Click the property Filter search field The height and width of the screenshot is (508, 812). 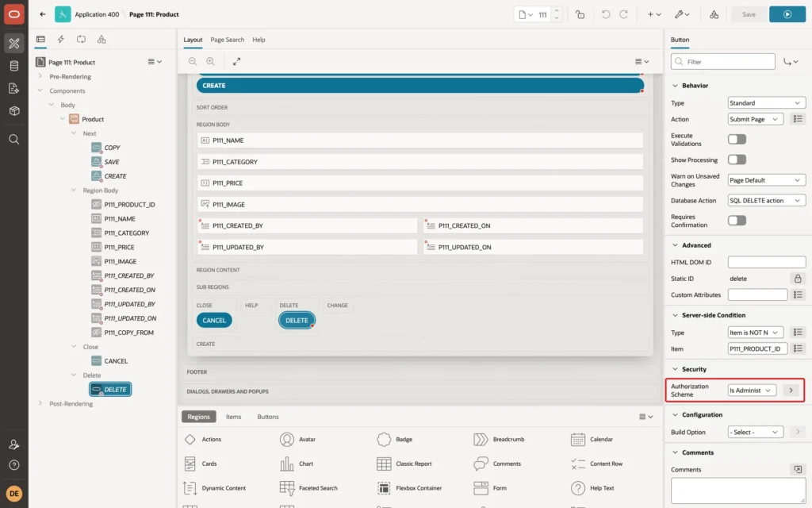click(x=723, y=62)
